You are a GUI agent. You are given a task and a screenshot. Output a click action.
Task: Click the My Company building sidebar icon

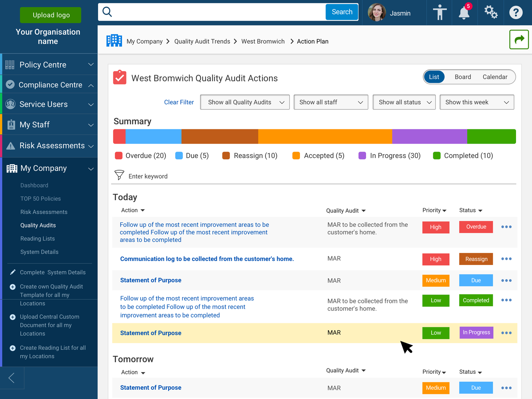[12, 168]
